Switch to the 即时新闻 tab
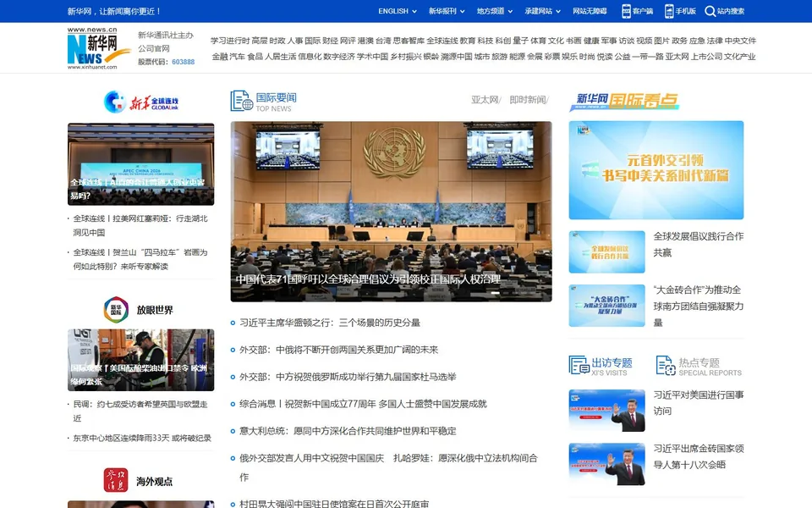 point(527,100)
